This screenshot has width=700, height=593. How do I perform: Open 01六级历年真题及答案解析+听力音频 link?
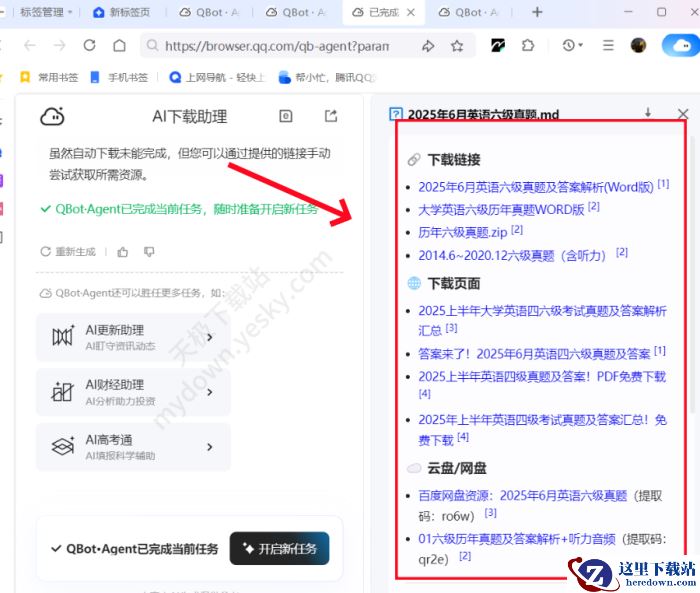[x=517, y=539]
